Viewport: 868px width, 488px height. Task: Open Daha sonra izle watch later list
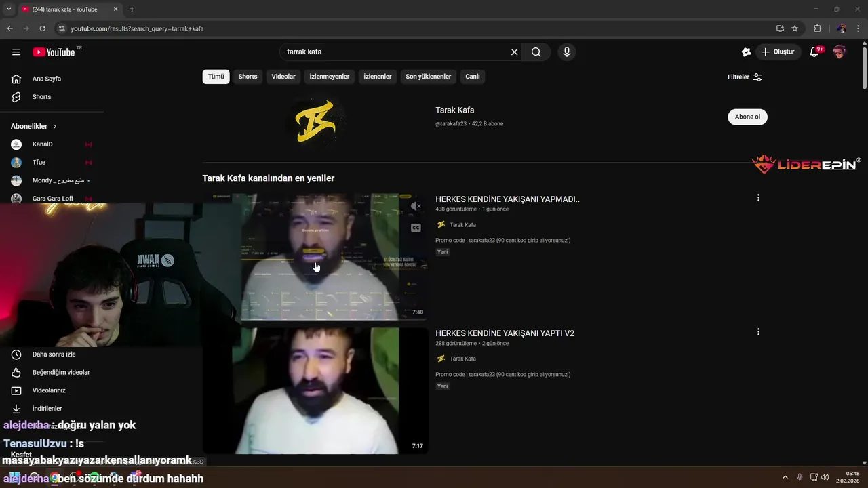coord(54,354)
